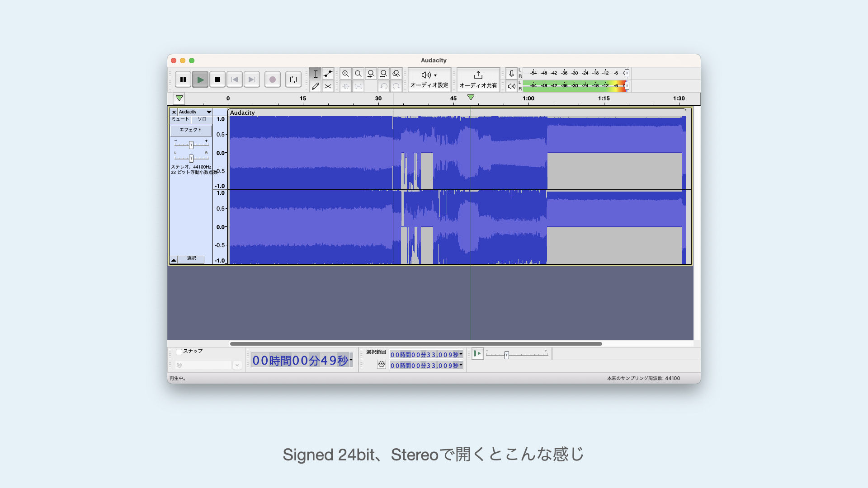Click the track gain slider knob
Viewport: 868px width, 488px height.
pos(191,145)
